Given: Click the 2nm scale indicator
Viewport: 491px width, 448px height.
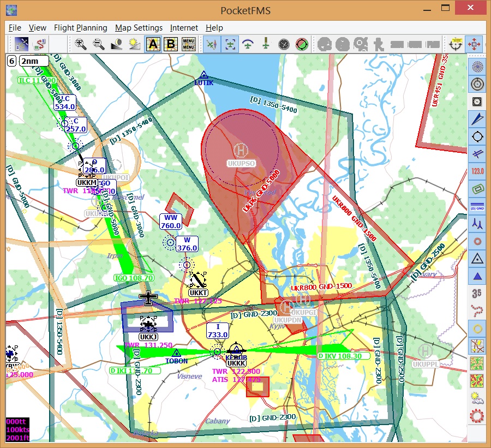Looking at the screenshot, I should tap(34, 61).
